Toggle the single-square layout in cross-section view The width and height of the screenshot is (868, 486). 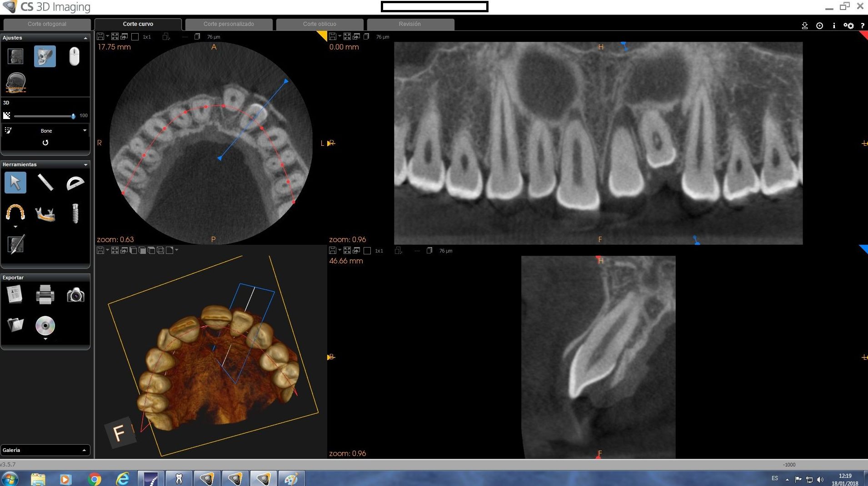(x=367, y=251)
